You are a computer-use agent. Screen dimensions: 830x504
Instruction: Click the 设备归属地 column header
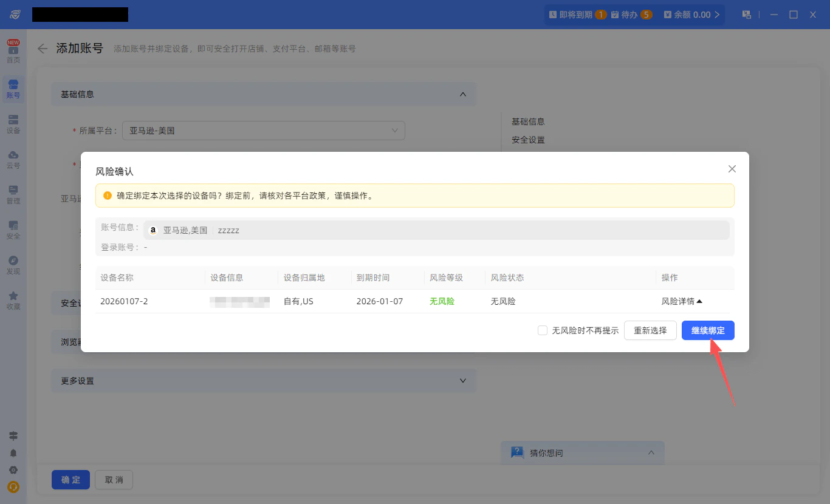click(x=304, y=278)
